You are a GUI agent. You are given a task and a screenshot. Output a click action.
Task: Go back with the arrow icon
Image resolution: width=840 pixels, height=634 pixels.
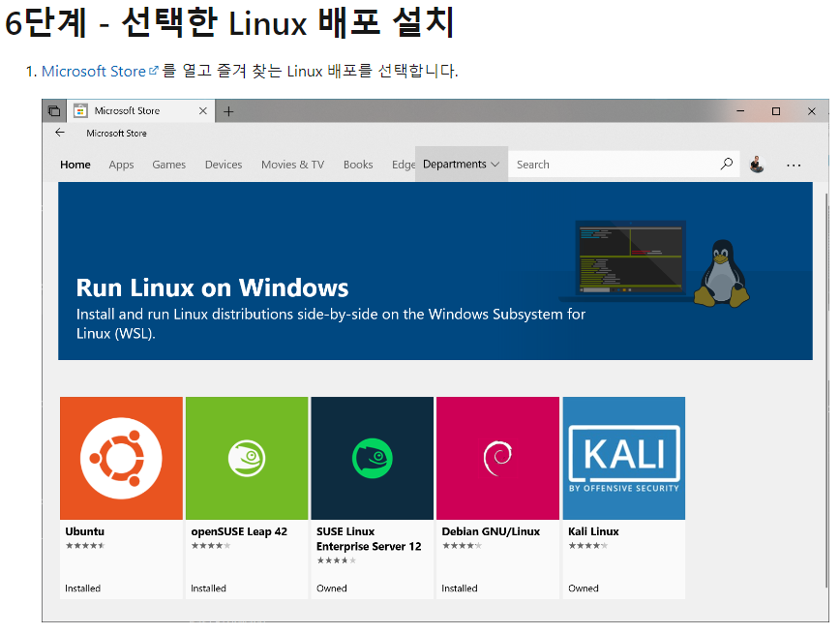coord(60,133)
